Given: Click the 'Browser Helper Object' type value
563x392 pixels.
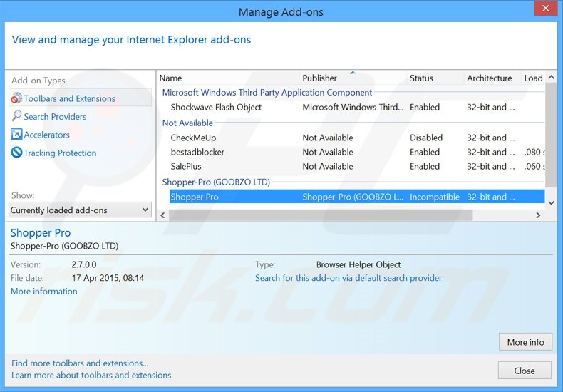Looking at the screenshot, I should [358, 264].
